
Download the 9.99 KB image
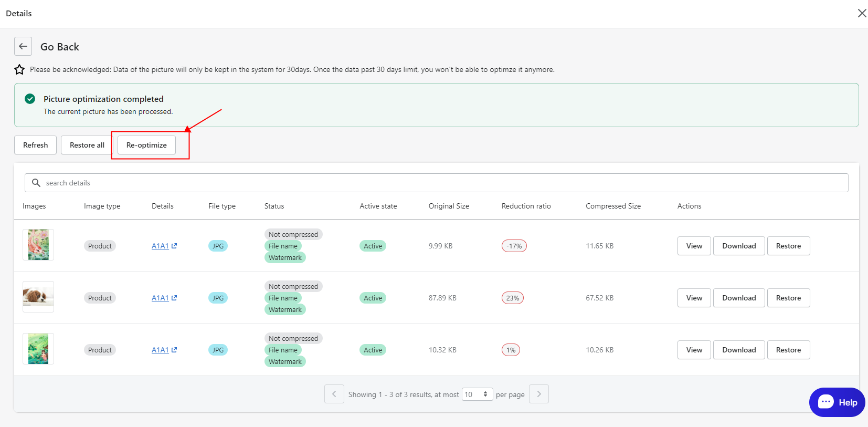tap(739, 246)
